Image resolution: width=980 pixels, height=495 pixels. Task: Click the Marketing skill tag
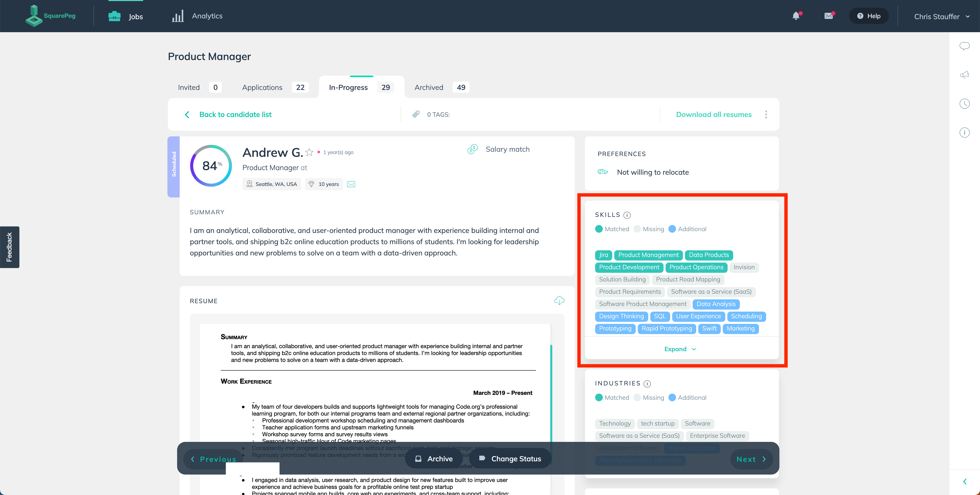tap(740, 329)
